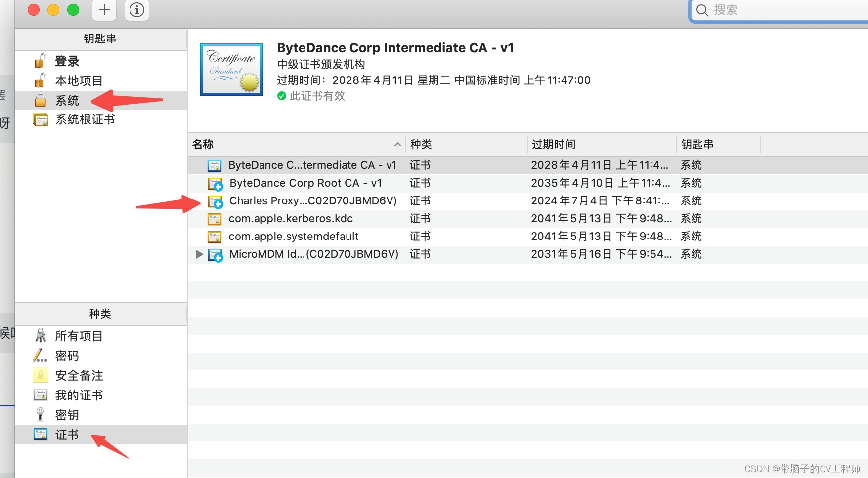Image resolution: width=868 pixels, height=478 pixels.
Task: Click the red close window button
Action: pyautogui.click(x=34, y=10)
